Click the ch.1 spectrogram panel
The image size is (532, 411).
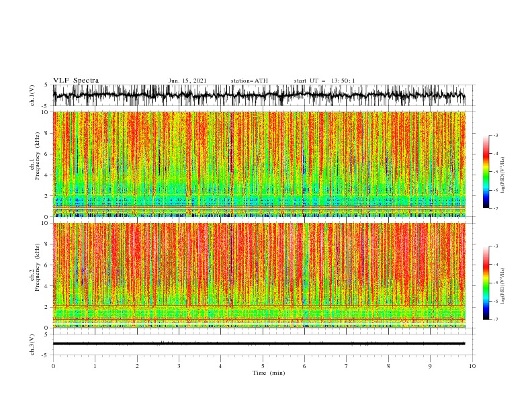coord(259,164)
